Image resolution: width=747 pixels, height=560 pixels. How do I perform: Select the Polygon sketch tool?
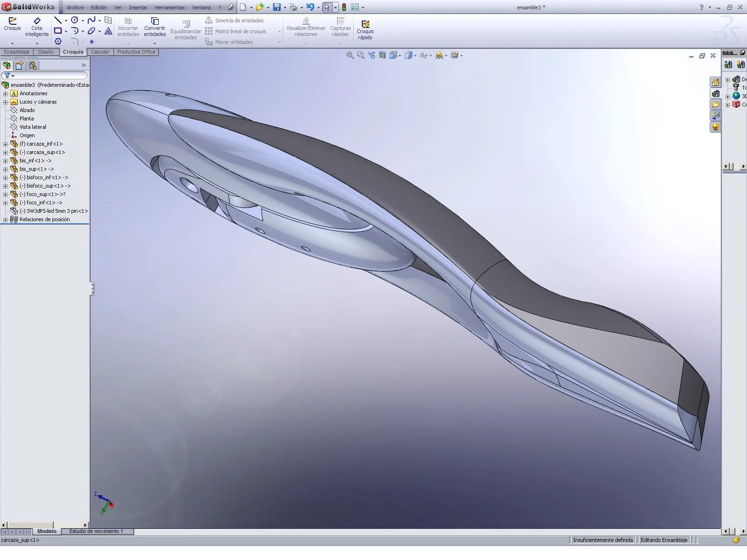coord(58,42)
